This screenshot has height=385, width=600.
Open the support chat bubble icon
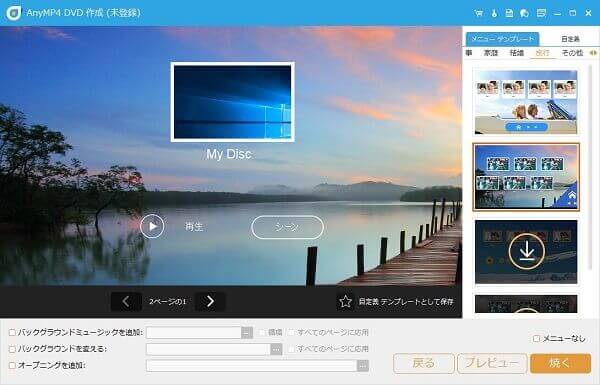[x=525, y=13]
